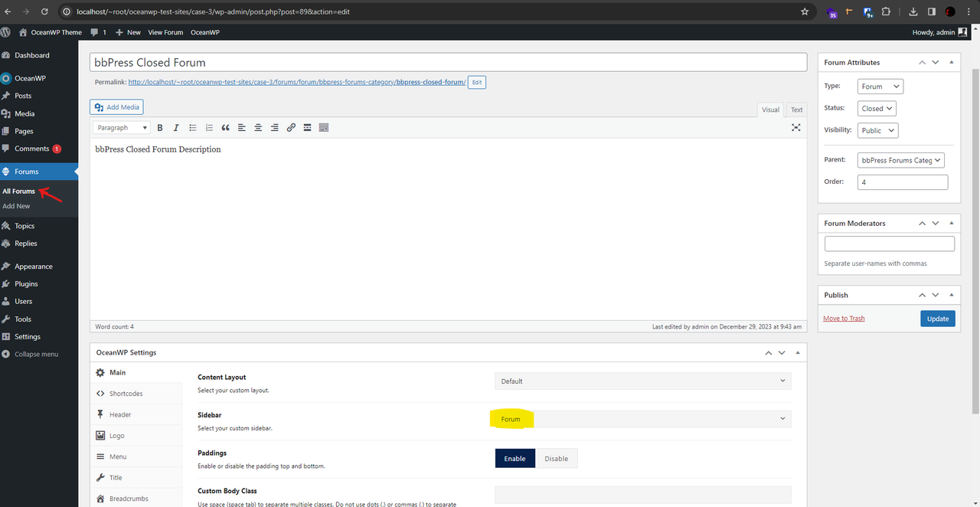Click the Order input field

(903, 182)
